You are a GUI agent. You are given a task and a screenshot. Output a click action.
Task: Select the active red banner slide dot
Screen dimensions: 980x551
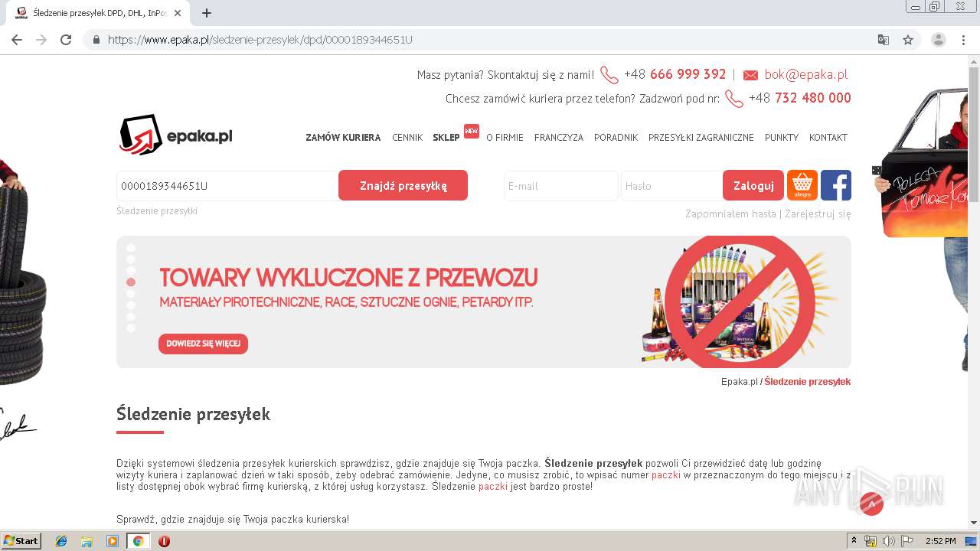click(x=131, y=282)
